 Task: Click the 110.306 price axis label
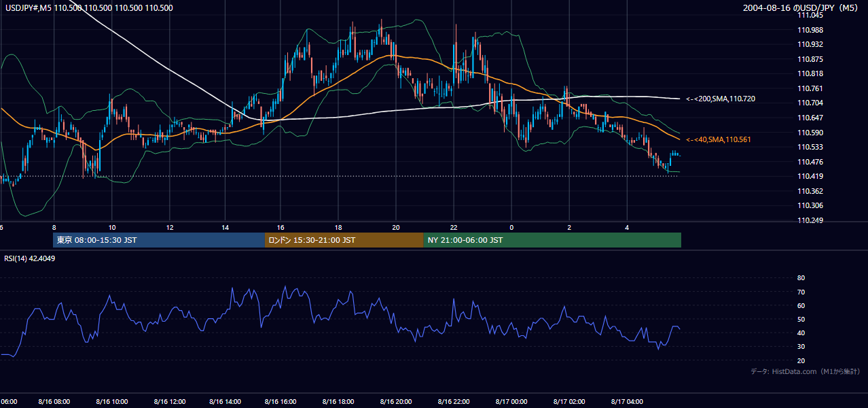pos(811,205)
